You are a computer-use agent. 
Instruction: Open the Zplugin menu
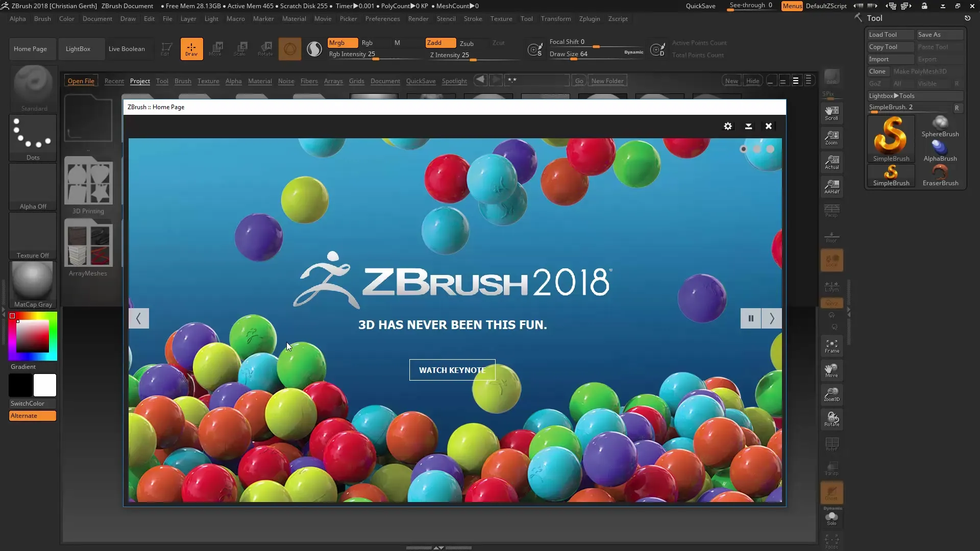pyautogui.click(x=590, y=19)
